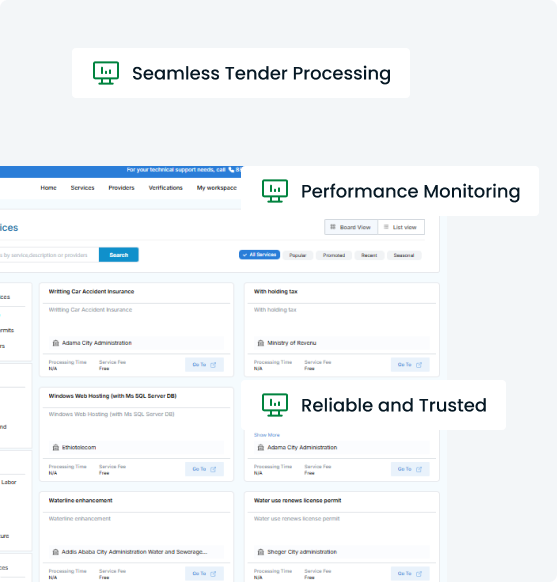Click the With holding tax card title
557x582 pixels.
[x=276, y=292]
